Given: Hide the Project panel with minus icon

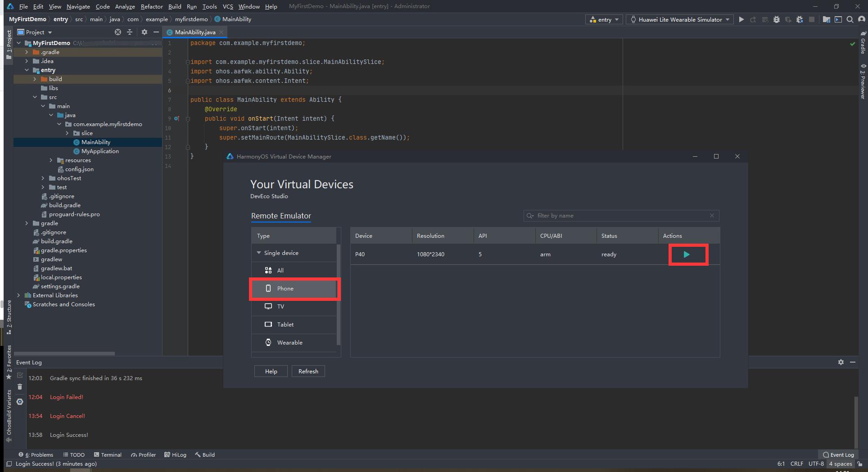Looking at the screenshot, I should pyautogui.click(x=156, y=32).
